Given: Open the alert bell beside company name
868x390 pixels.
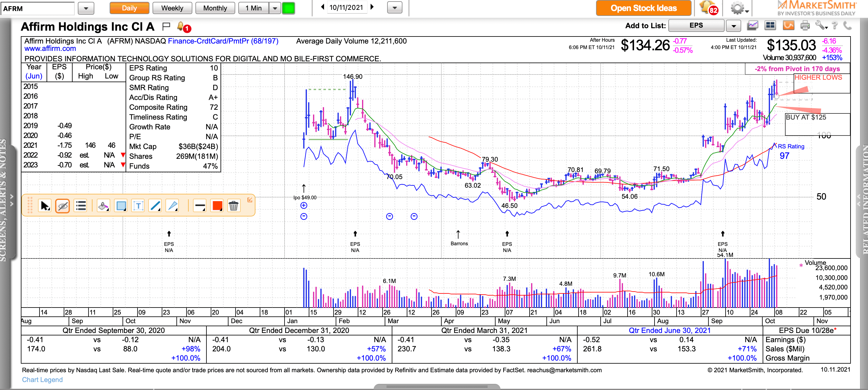Looking at the screenshot, I should click(184, 27).
